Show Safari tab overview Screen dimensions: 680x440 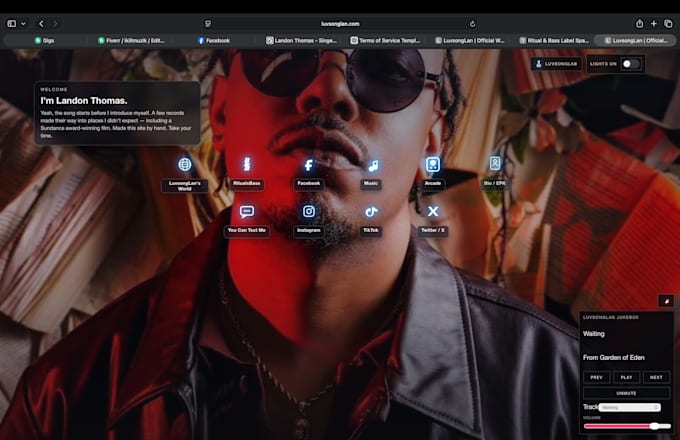coord(668,24)
